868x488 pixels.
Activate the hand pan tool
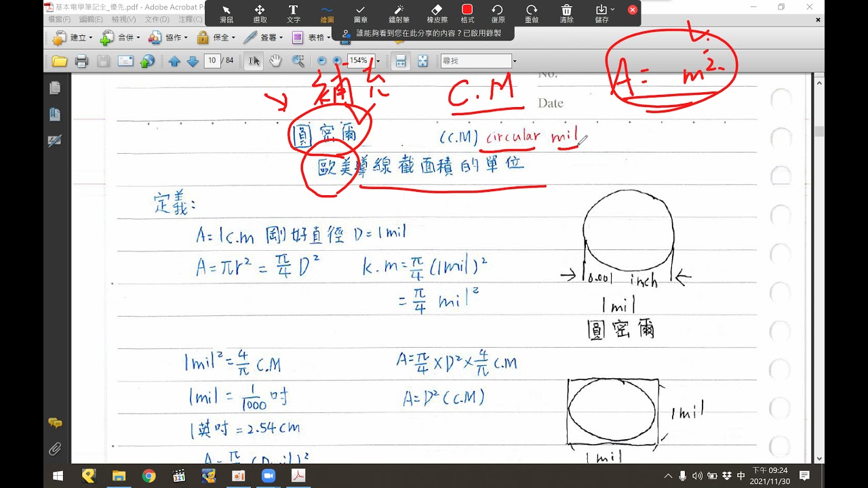coord(275,61)
